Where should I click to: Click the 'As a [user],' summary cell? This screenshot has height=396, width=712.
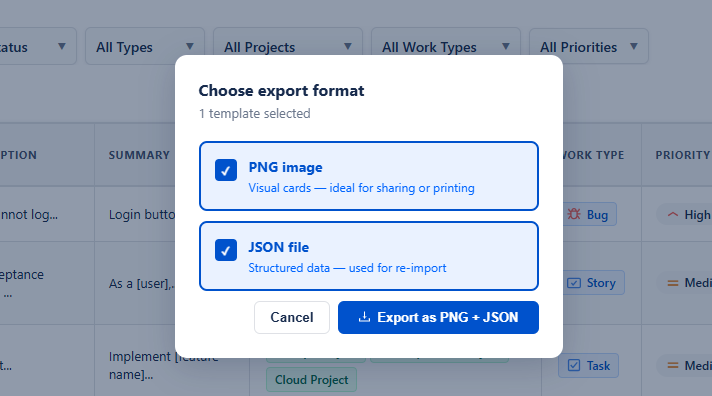[142, 283]
